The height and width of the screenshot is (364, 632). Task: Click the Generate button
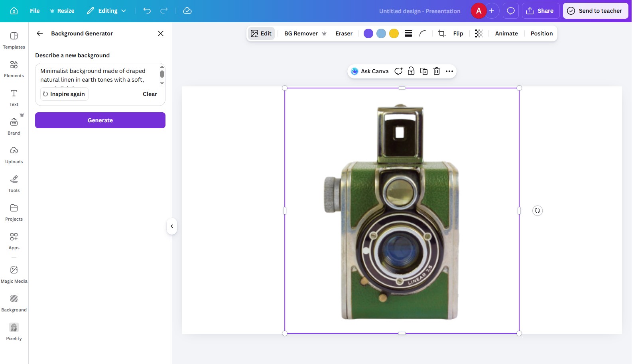tap(100, 120)
